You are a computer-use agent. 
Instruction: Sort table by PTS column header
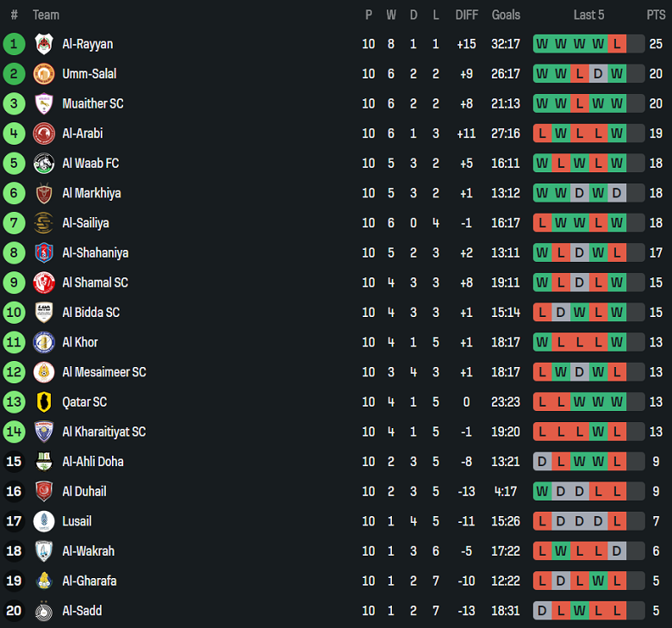(656, 15)
